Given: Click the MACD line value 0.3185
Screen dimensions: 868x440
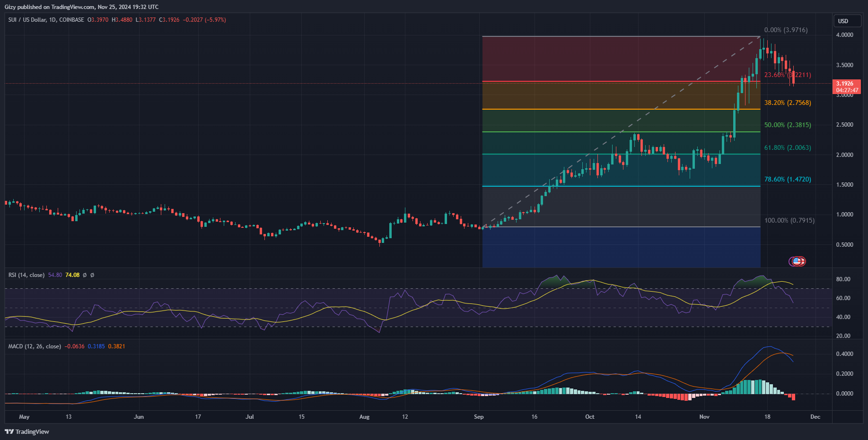Looking at the screenshot, I should 96,346.
